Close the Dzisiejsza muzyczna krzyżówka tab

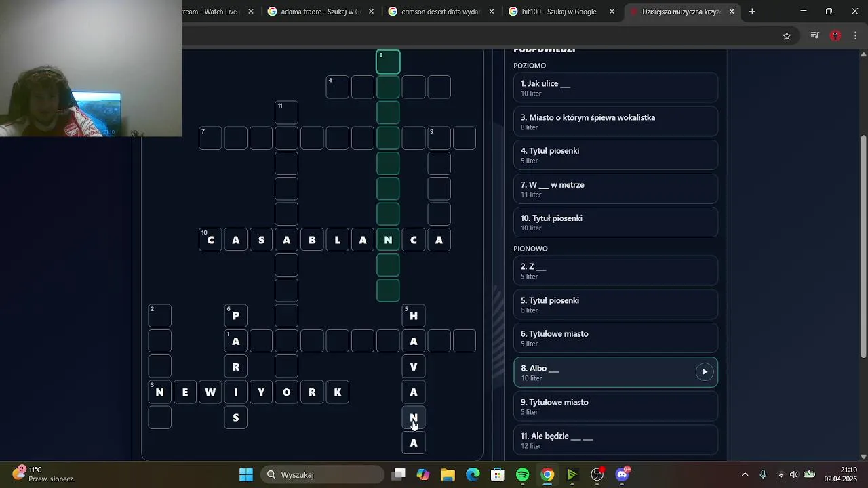(x=732, y=12)
